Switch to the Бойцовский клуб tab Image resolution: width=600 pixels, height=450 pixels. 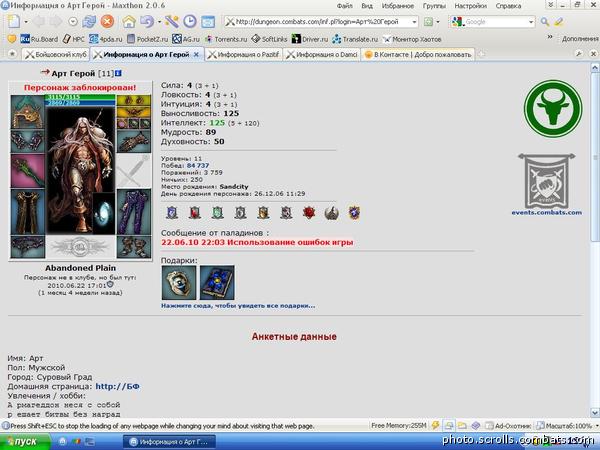(56, 55)
